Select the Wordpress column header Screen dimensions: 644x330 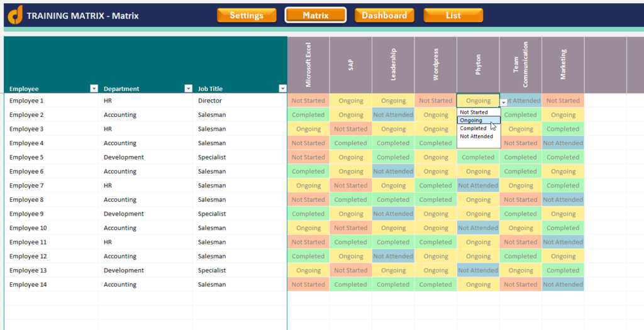tap(436, 65)
